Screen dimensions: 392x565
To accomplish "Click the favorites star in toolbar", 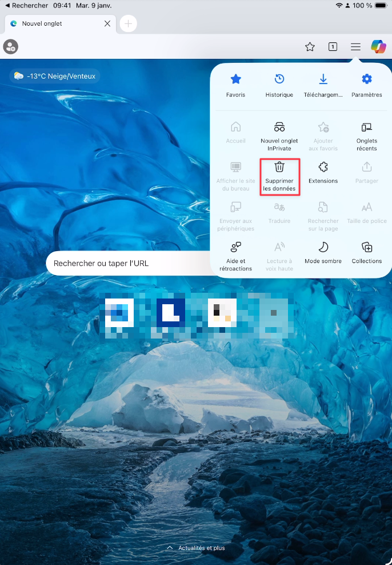I will point(310,46).
